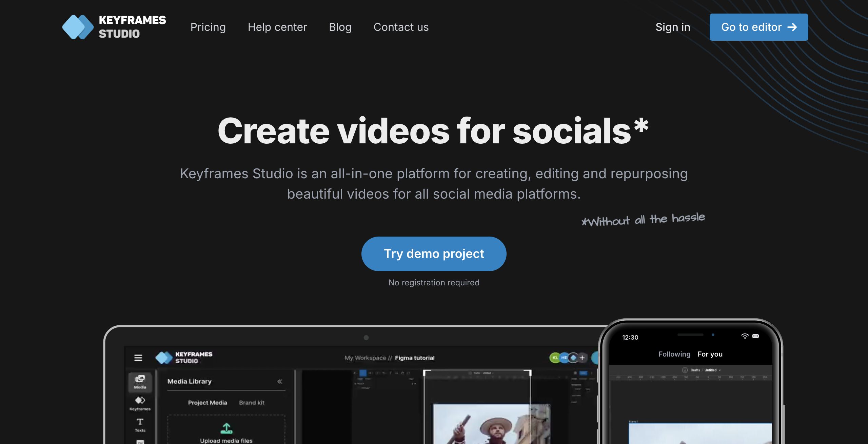Open the Untitled dropdown on phone
Viewport: 868px width, 444px height.
[713, 370]
